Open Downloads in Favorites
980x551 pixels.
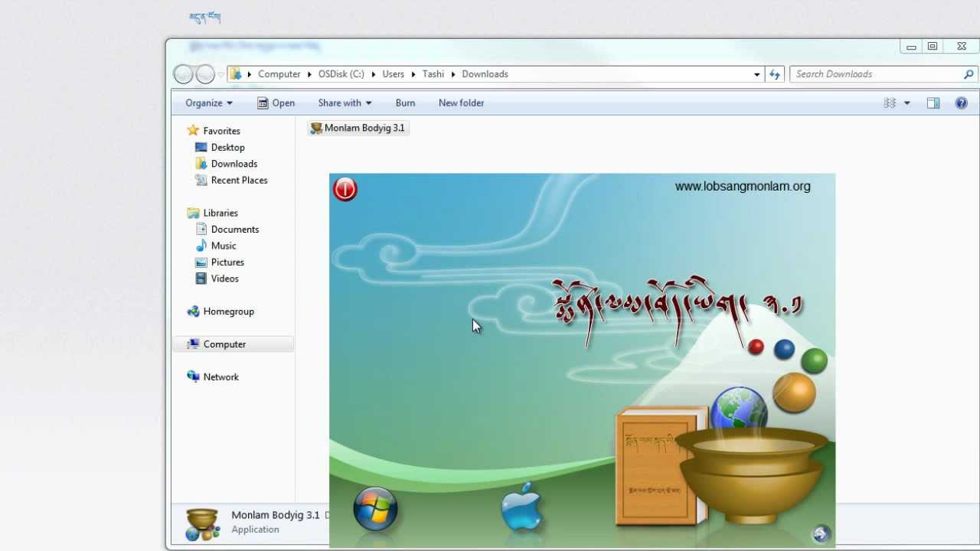[234, 164]
